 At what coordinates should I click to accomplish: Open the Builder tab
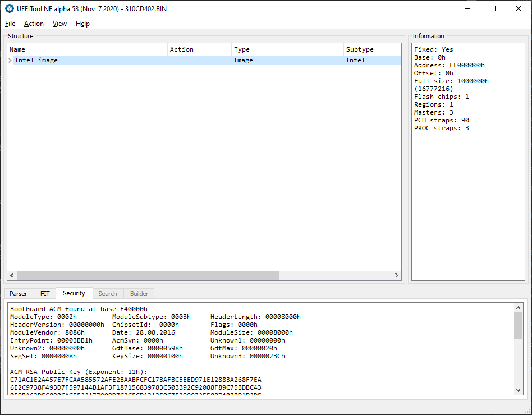tap(139, 294)
